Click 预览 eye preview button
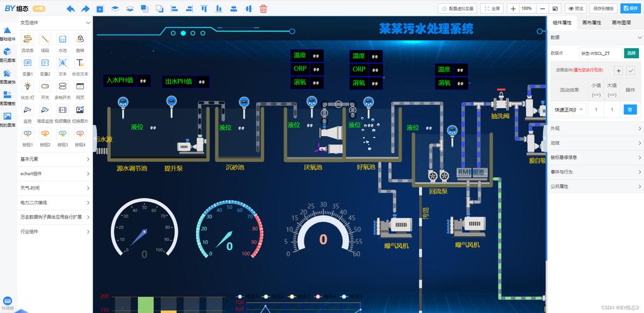Viewport: 644px width, 313px height. click(x=575, y=8)
